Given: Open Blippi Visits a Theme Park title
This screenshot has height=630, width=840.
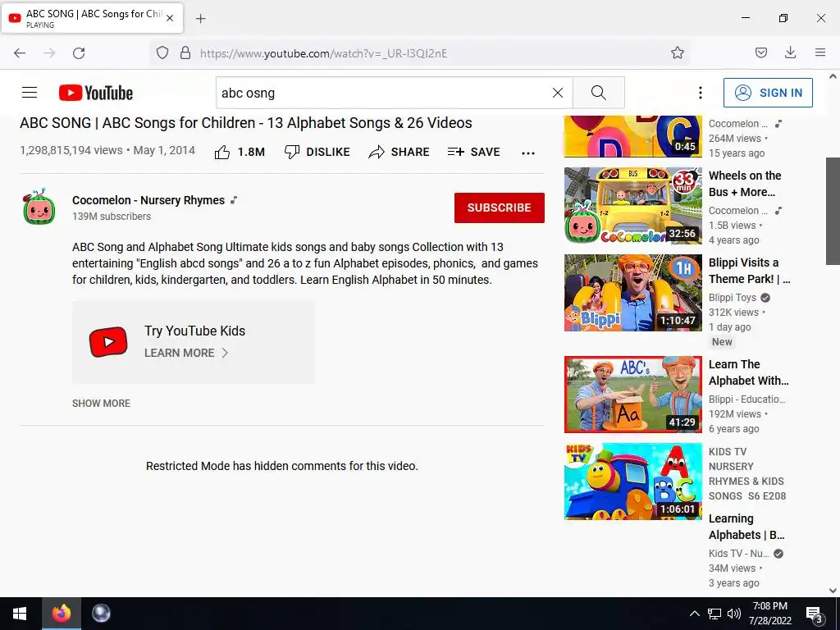Looking at the screenshot, I should point(750,271).
